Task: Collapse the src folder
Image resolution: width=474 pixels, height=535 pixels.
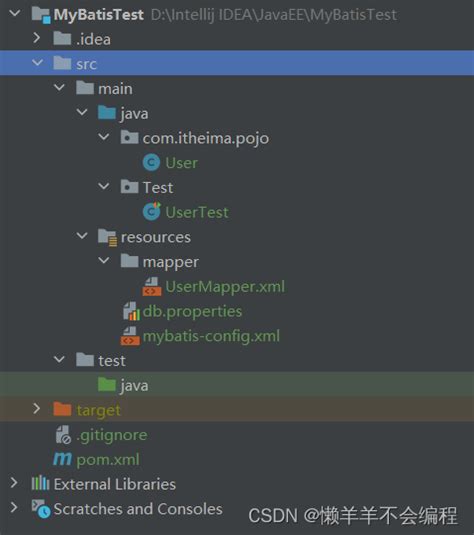Action: click(x=37, y=63)
